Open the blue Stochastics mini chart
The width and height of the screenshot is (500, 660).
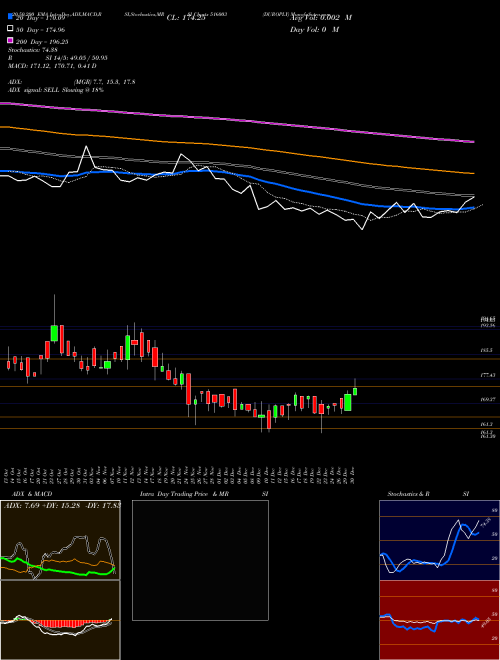coord(439,540)
